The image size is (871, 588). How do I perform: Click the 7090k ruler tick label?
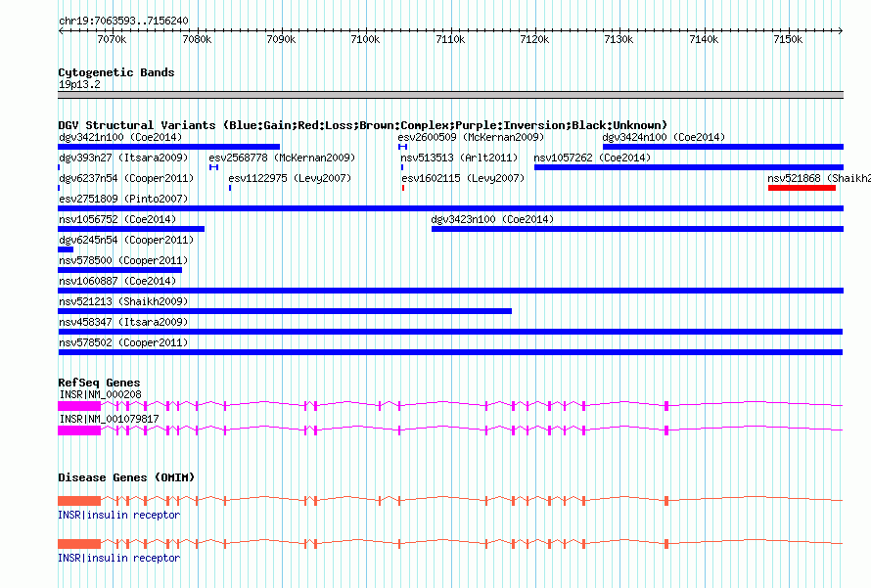coord(281,39)
